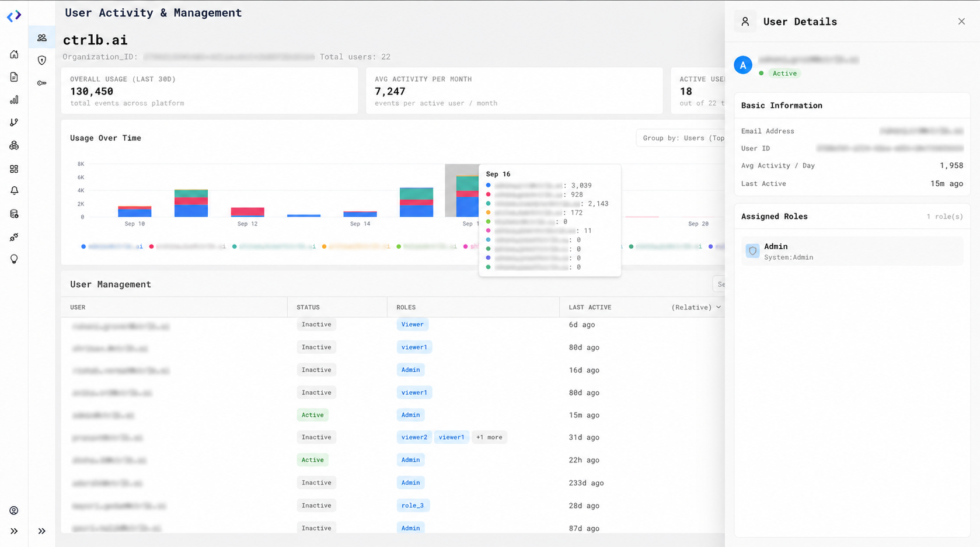The image size is (980, 547).
Task: Click the 'Viewer' role tag in 6d ago row
Action: [x=412, y=325]
